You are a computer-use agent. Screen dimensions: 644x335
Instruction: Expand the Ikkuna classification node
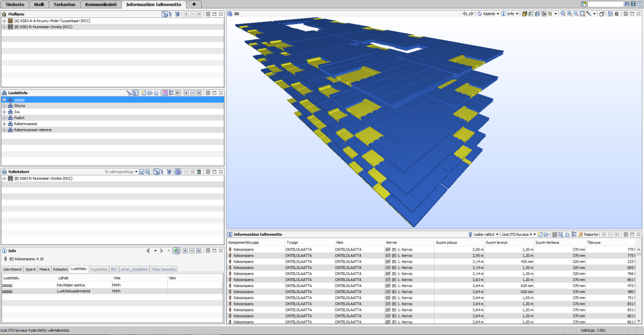coord(4,106)
